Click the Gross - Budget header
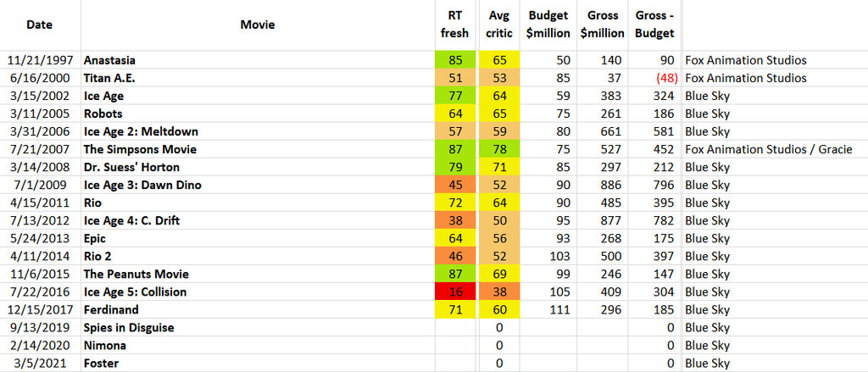 [x=654, y=25]
